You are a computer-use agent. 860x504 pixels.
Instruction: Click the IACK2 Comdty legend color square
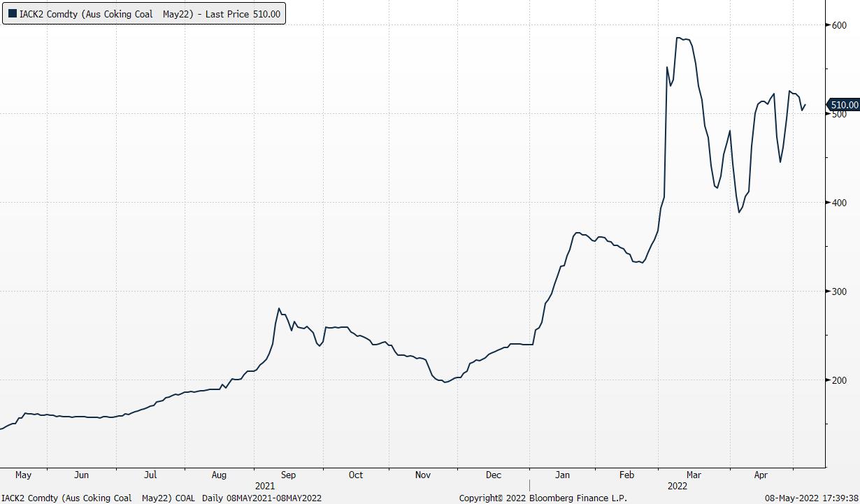(13, 13)
